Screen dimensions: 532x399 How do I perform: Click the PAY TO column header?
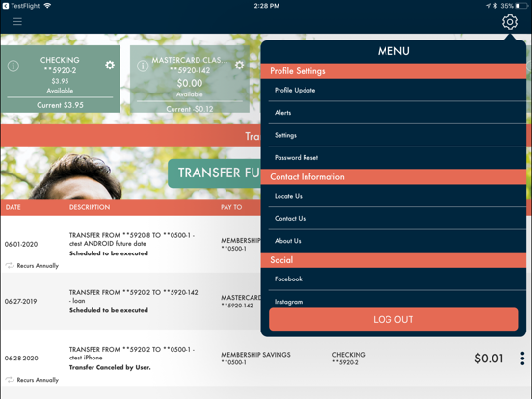[231, 207]
